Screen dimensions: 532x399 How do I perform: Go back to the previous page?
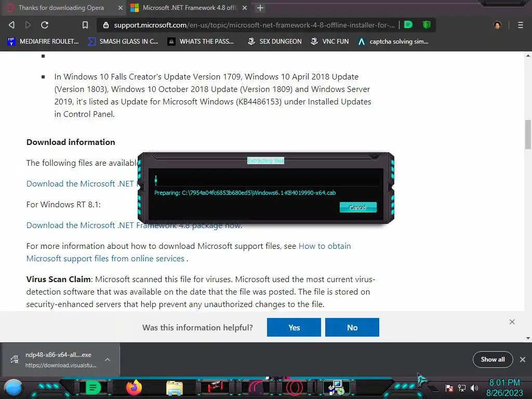[11, 25]
